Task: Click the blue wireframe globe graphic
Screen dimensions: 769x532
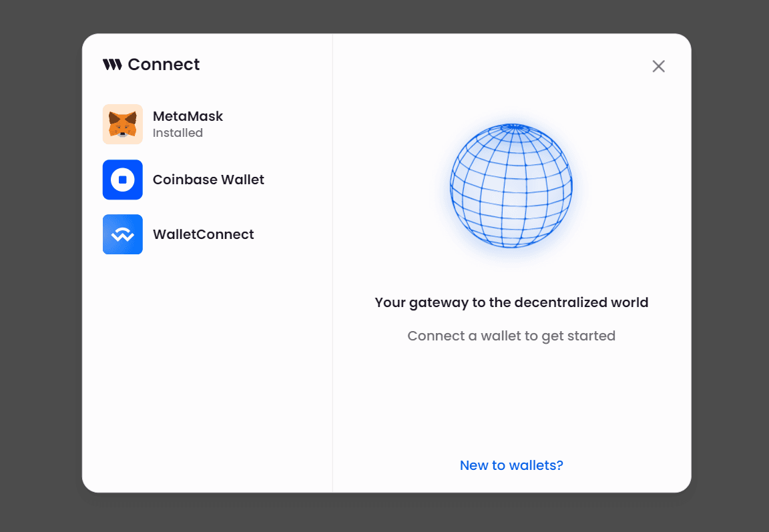Action: tap(511, 186)
